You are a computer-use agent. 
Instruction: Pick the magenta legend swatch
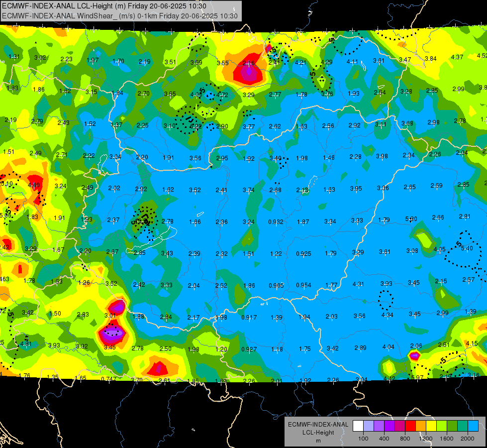[400, 426]
